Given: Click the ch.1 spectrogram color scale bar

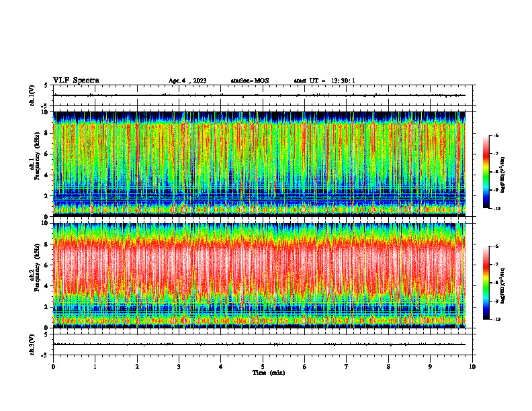Looking at the screenshot, I should click(486, 172).
